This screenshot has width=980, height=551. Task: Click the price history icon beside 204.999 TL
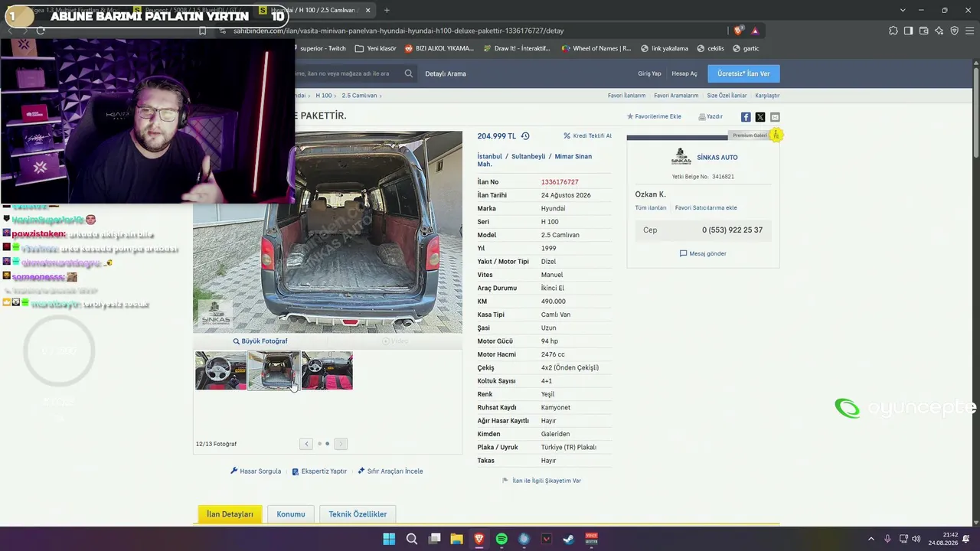click(x=525, y=136)
